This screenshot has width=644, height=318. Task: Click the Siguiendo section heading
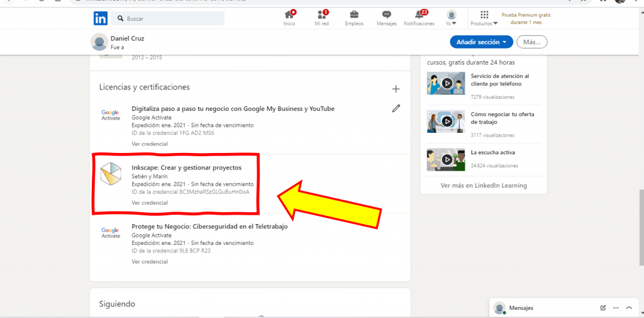click(x=117, y=304)
